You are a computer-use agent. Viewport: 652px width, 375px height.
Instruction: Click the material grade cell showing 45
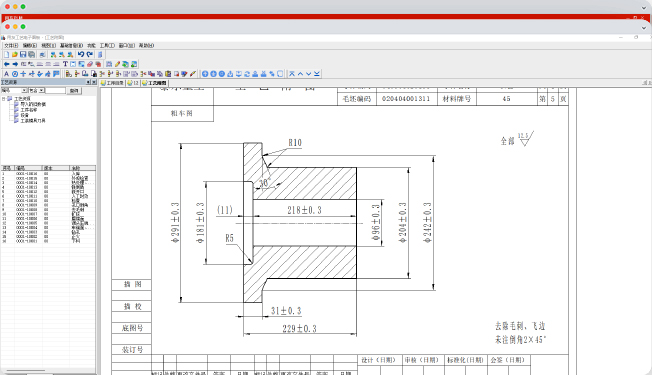[506, 99]
